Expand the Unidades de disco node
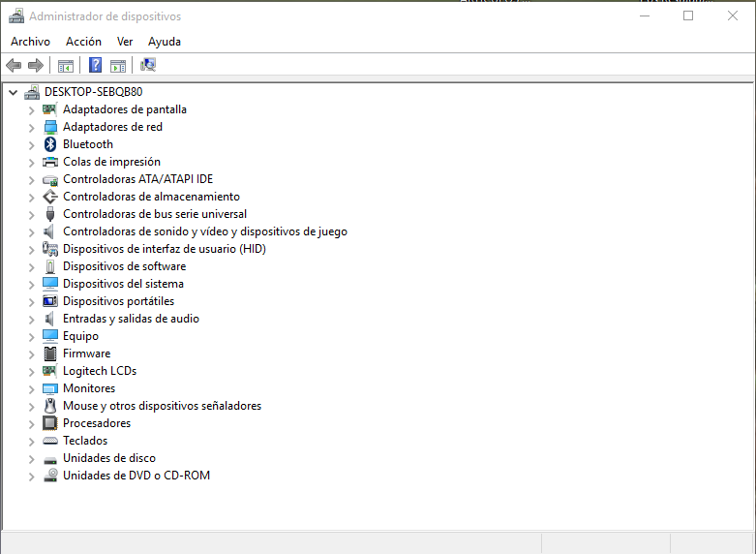 31,459
